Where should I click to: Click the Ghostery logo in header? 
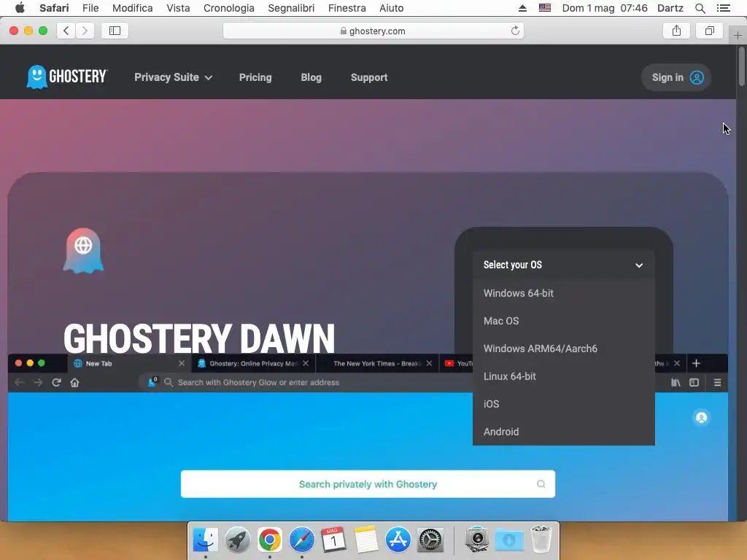[67, 77]
